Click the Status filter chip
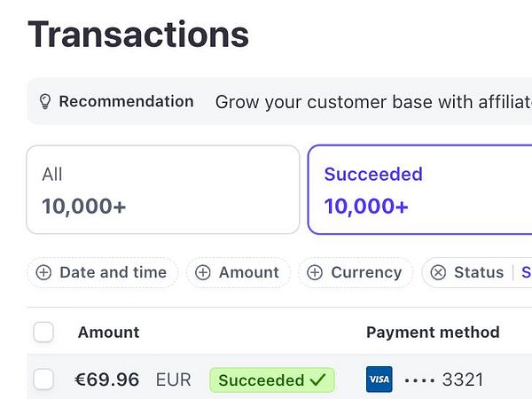Screen dimensions: 532x399 pos(479,273)
